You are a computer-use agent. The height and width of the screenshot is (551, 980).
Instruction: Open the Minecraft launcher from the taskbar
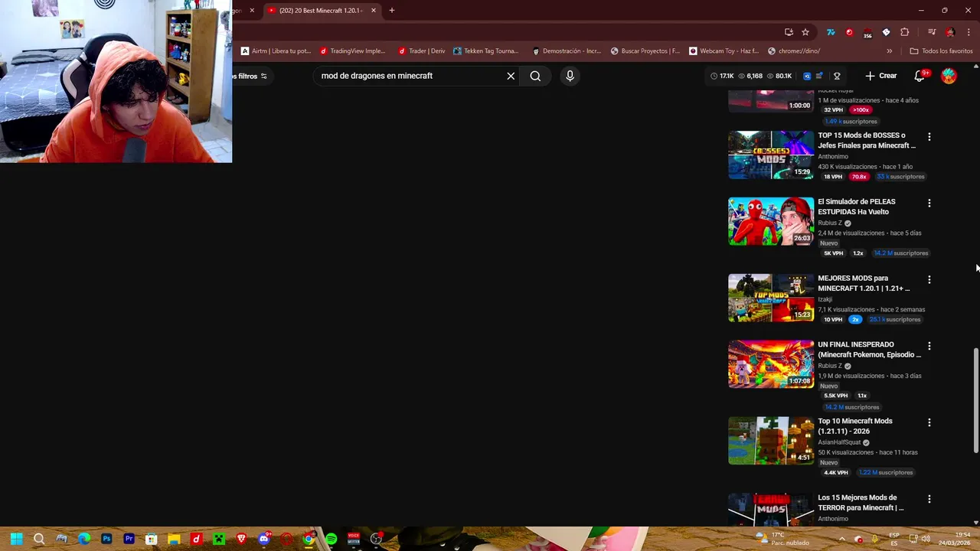coord(219,539)
